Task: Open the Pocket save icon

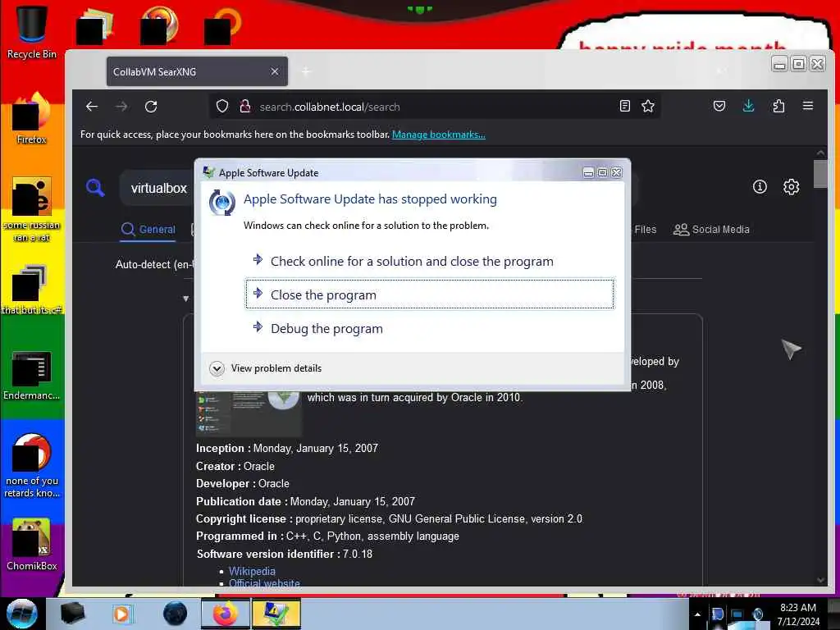Action: coord(719,106)
